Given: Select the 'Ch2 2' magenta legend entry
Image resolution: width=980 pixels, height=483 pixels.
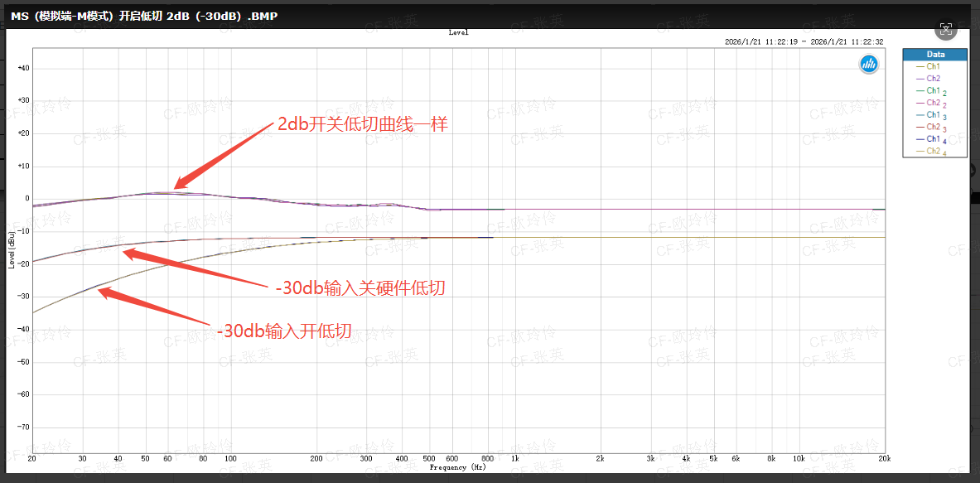Looking at the screenshot, I should [x=931, y=103].
